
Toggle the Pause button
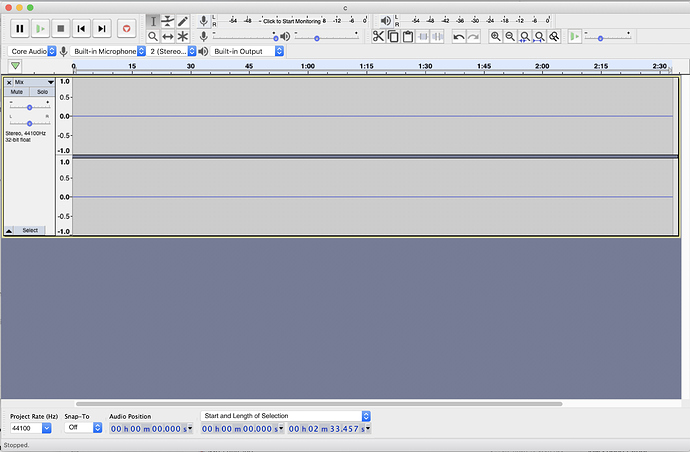[x=20, y=29]
